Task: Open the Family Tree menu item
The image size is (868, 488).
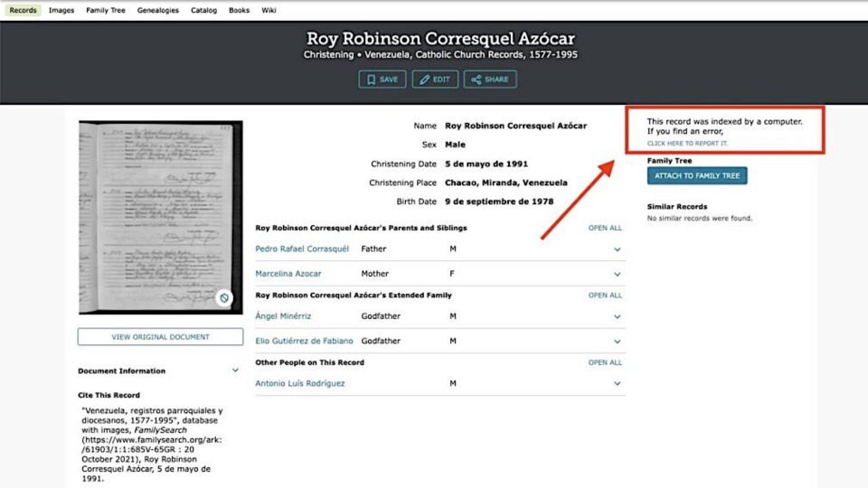Action: (106, 11)
